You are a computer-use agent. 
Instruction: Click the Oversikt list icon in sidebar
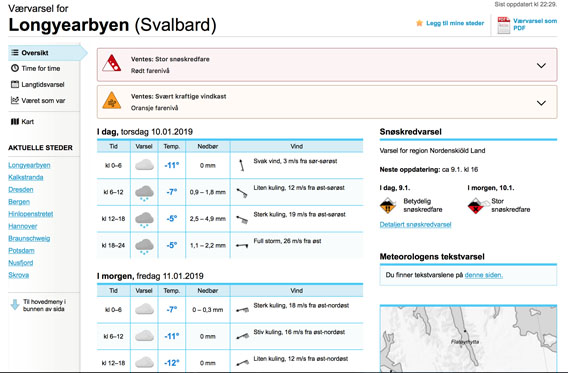pyautogui.click(x=15, y=53)
